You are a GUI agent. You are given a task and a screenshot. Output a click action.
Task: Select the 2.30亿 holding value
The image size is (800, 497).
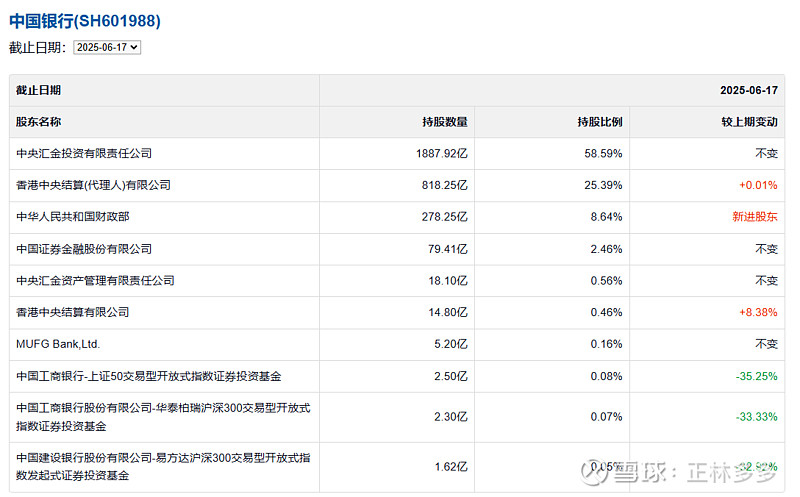[451, 417]
